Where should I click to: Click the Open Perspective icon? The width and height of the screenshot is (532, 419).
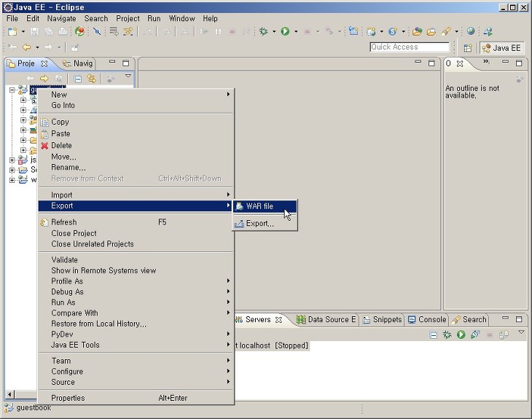point(468,48)
